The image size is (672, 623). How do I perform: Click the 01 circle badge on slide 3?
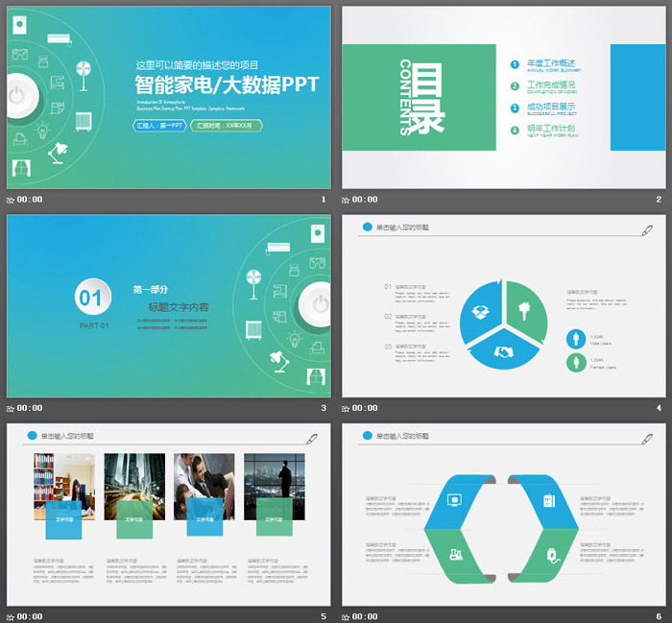pyautogui.click(x=93, y=297)
